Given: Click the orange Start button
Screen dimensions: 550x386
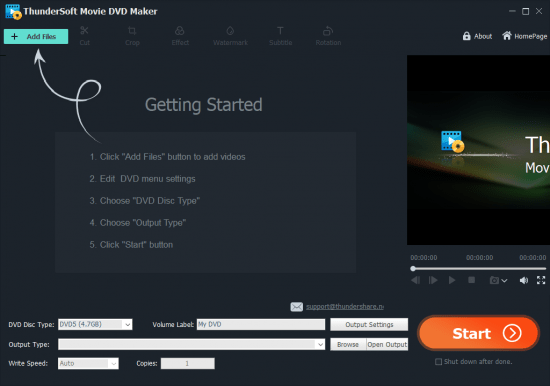Looking at the screenshot, I should click(478, 333).
